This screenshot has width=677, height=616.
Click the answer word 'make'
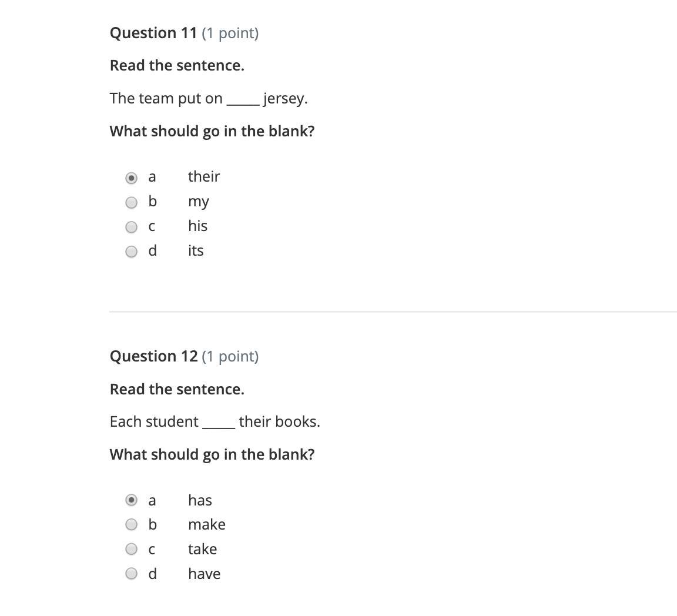[207, 524]
